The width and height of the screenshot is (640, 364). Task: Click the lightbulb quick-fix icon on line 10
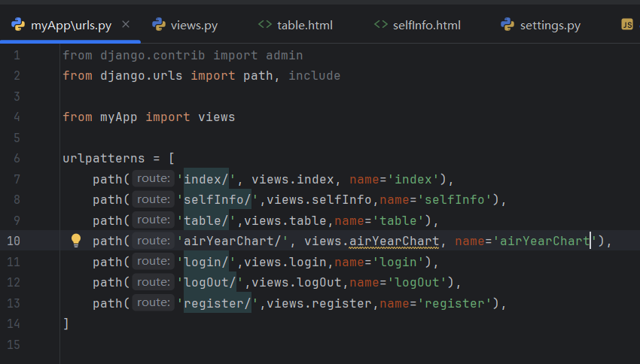pos(76,241)
